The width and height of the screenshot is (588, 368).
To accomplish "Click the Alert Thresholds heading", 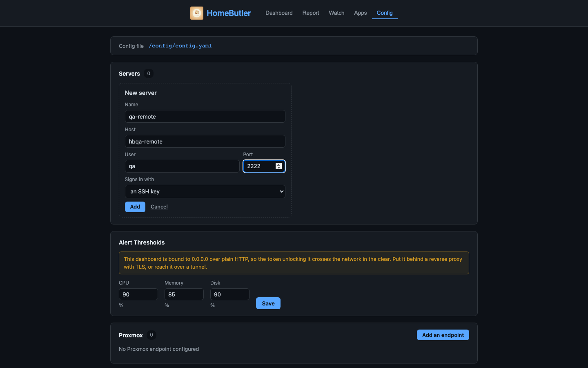I will (142, 242).
